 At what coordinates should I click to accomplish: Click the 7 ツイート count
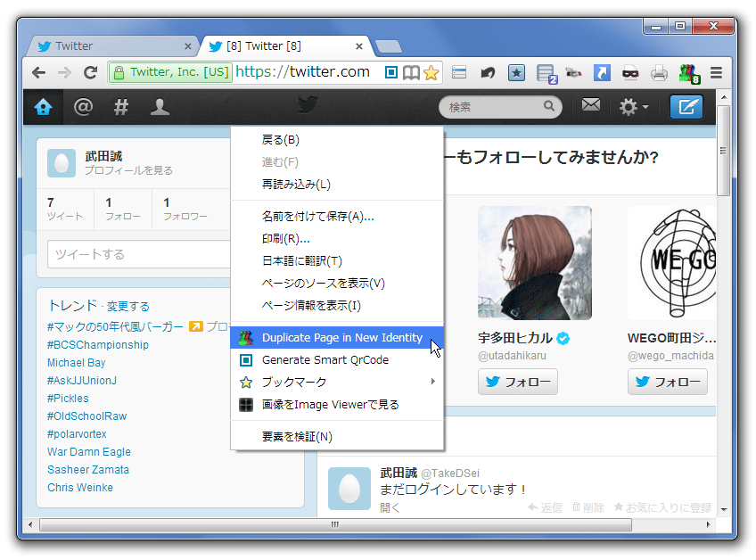65,209
